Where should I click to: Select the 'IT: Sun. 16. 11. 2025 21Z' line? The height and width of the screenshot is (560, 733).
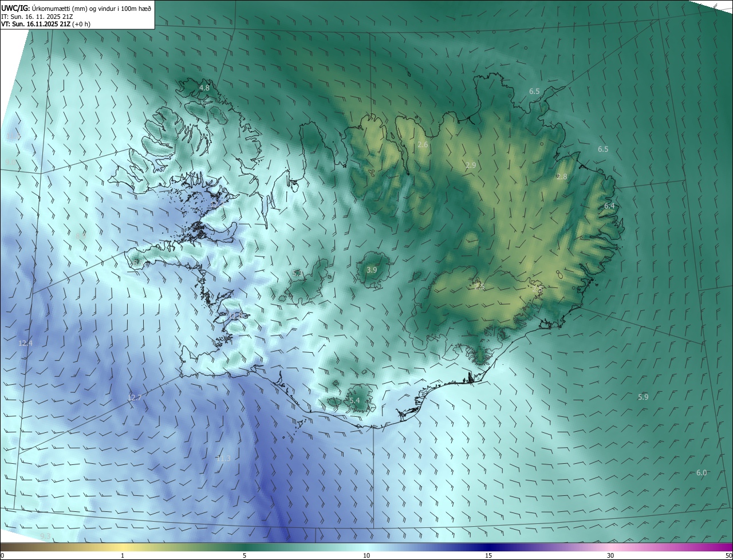(38, 17)
